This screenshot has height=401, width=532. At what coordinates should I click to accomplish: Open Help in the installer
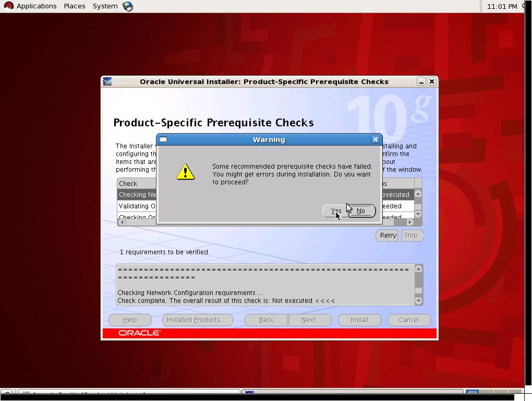tap(130, 320)
